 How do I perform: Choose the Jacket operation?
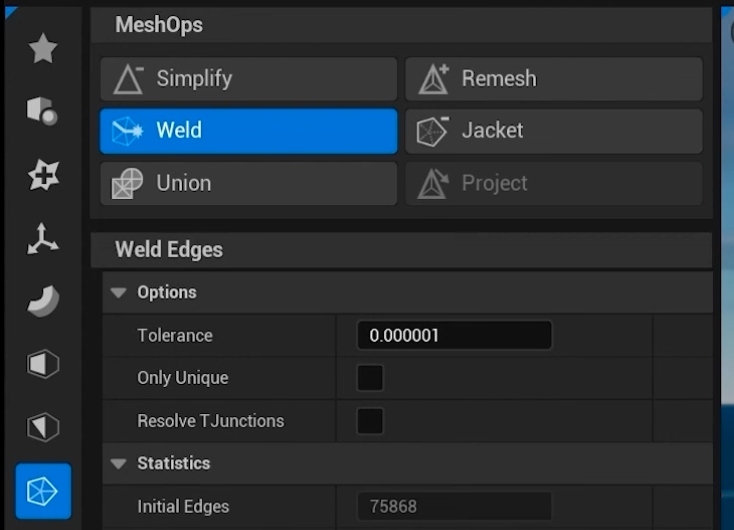(x=553, y=131)
